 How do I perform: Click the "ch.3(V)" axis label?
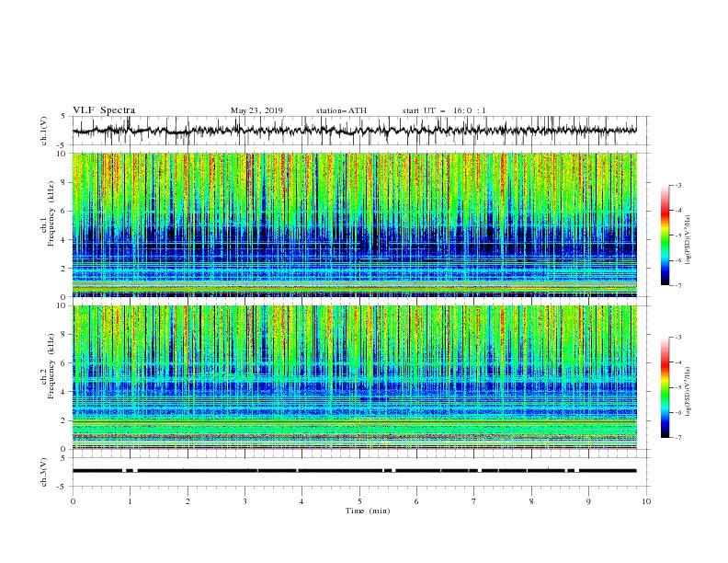tap(44, 472)
